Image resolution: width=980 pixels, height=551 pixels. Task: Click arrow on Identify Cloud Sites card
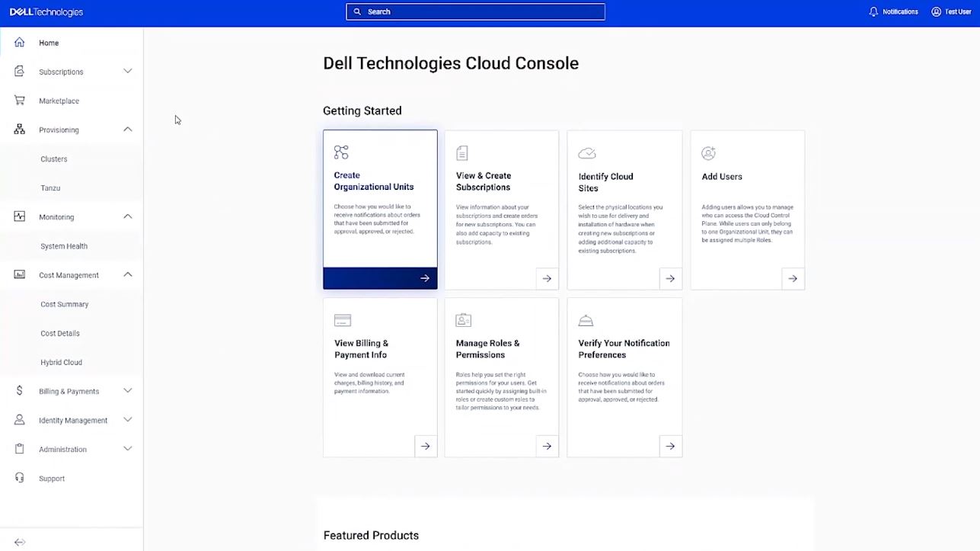(670, 278)
